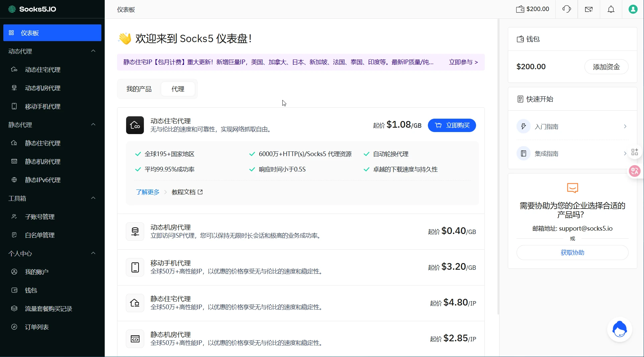Click the floating translate icon
Image resolution: width=644 pixels, height=357 pixels.
click(635, 171)
